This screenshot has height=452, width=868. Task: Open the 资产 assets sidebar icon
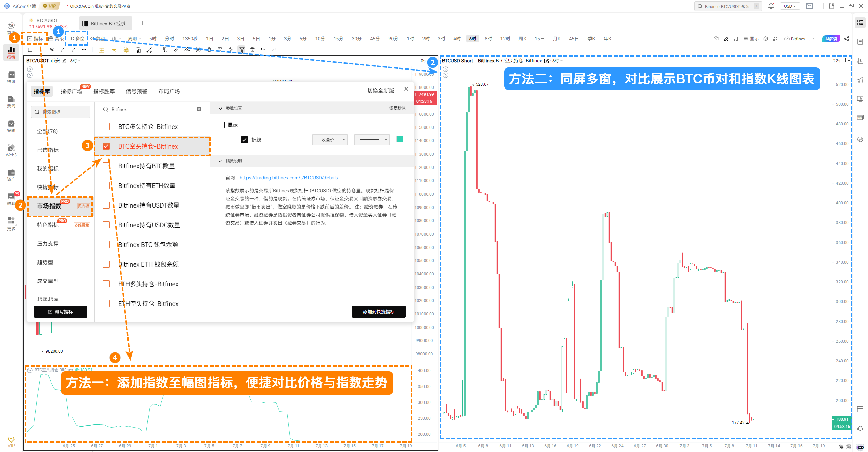pyautogui.click(x=11, y=175)
